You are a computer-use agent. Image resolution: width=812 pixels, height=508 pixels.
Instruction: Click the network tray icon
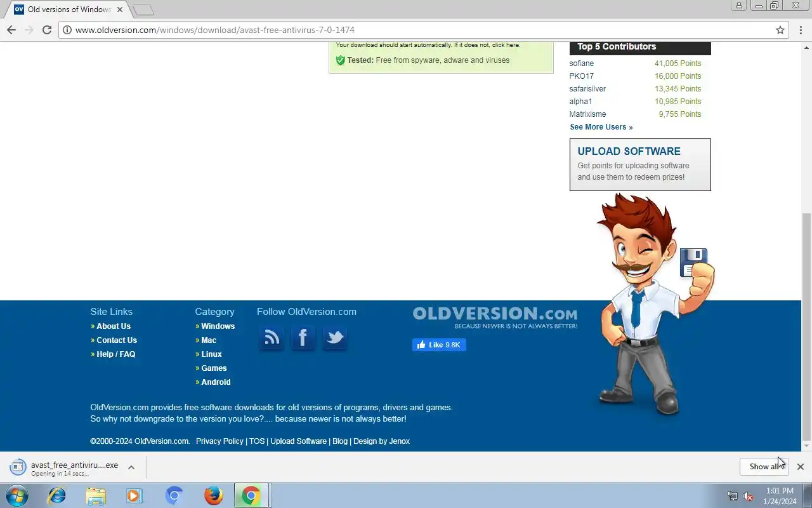[x=733, y=496]
